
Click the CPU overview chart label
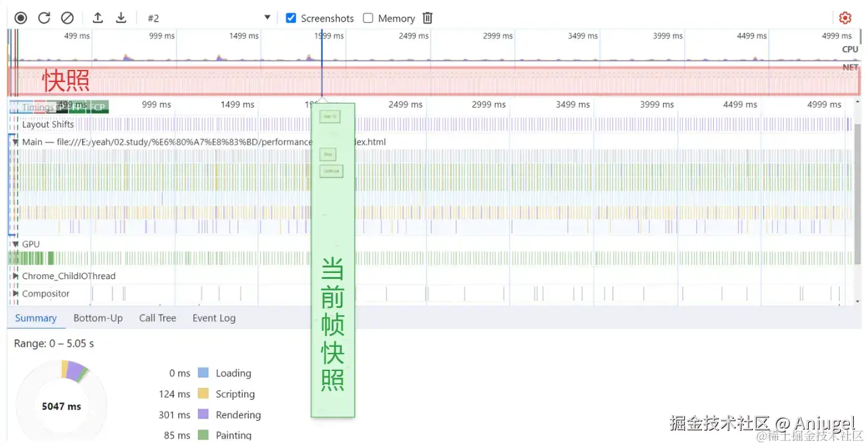(x=850, y=49)
